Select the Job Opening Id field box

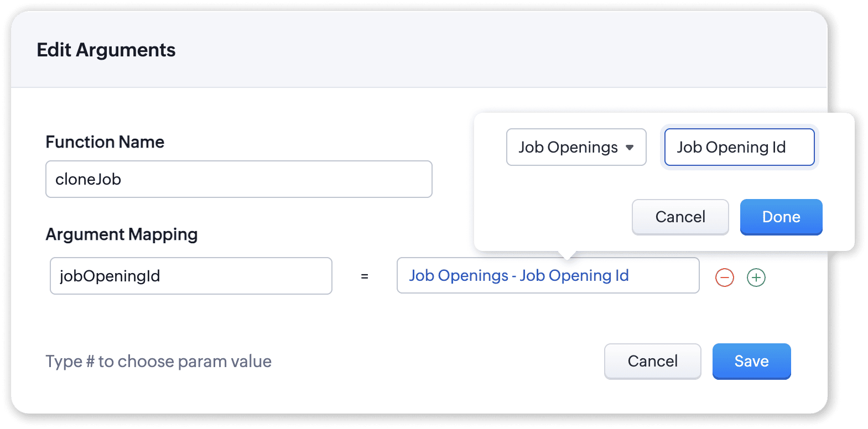[739, 147]
